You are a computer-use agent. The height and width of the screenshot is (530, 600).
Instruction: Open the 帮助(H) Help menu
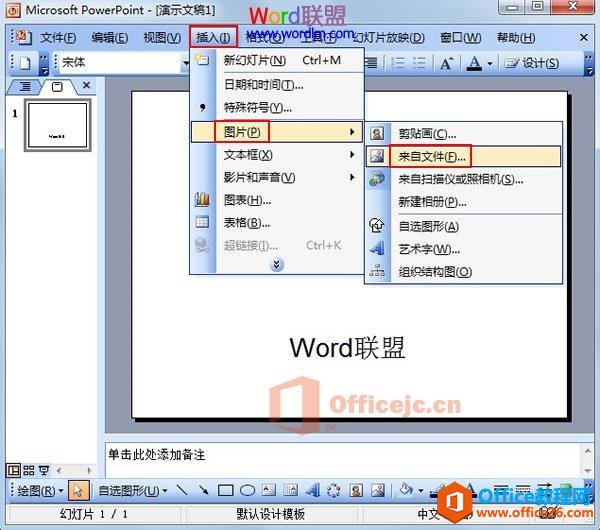coord(516,38)
